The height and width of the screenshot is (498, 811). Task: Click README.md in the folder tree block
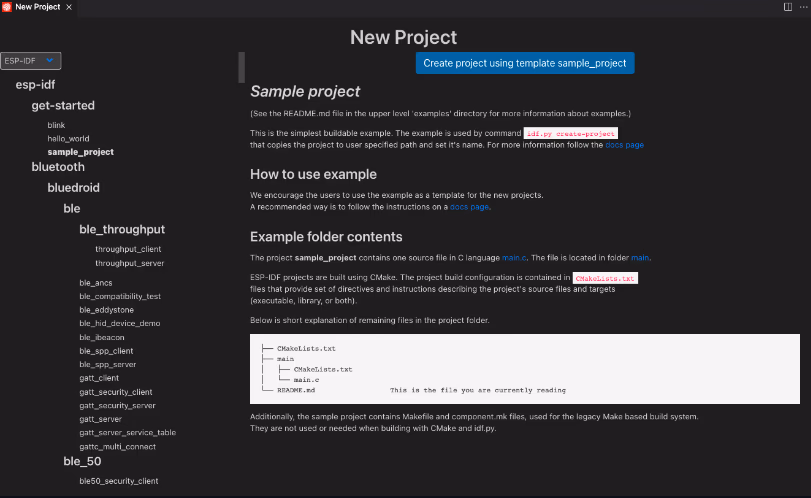point(296,390)
